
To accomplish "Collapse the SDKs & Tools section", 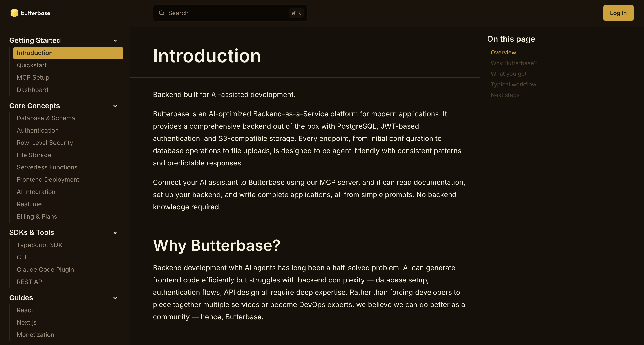I will coord(115,232).
